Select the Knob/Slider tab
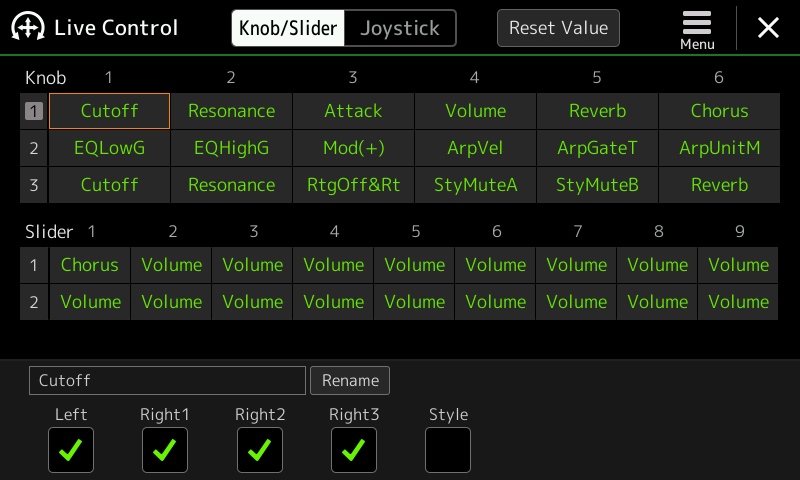Image resolution: width=800 pixels, height=480 pixels. (288, 28)
